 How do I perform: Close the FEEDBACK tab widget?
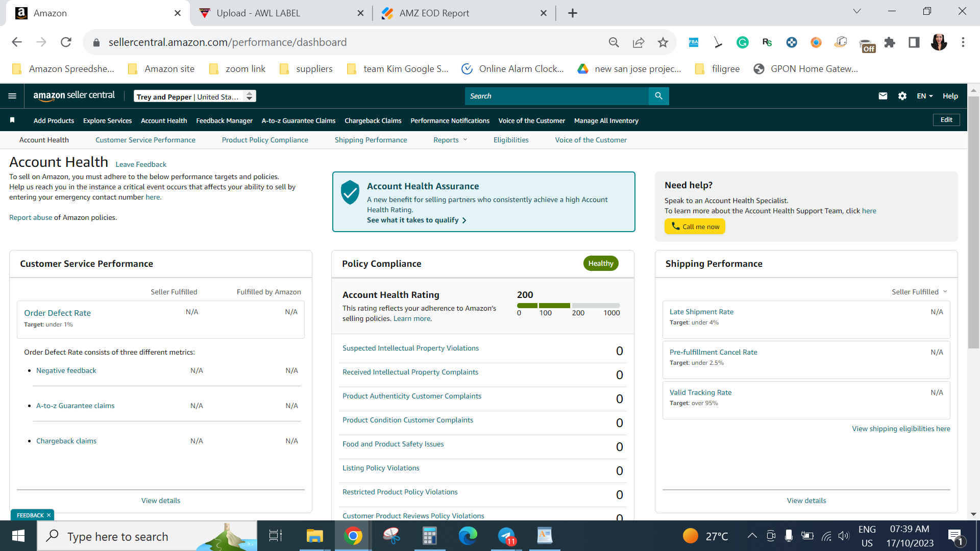[x=48, y=515]
